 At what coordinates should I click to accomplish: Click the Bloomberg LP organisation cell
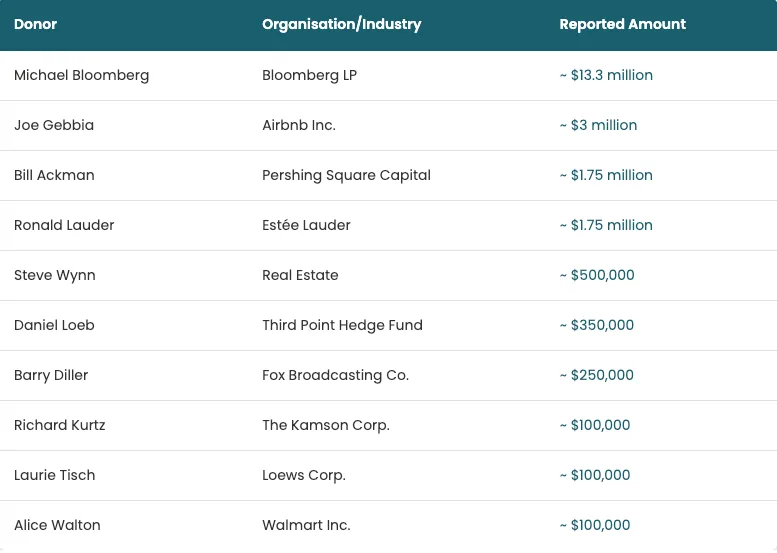[x=309, y=75]
